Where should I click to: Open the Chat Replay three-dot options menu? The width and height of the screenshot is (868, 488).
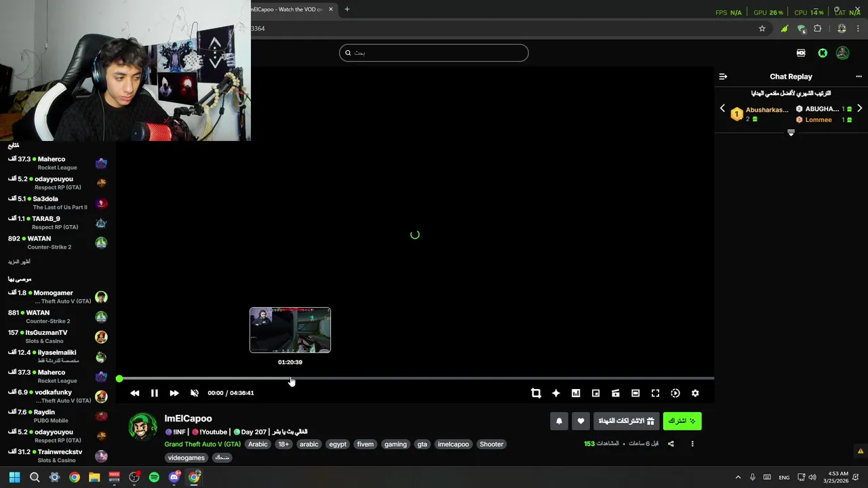pos(859,77)
